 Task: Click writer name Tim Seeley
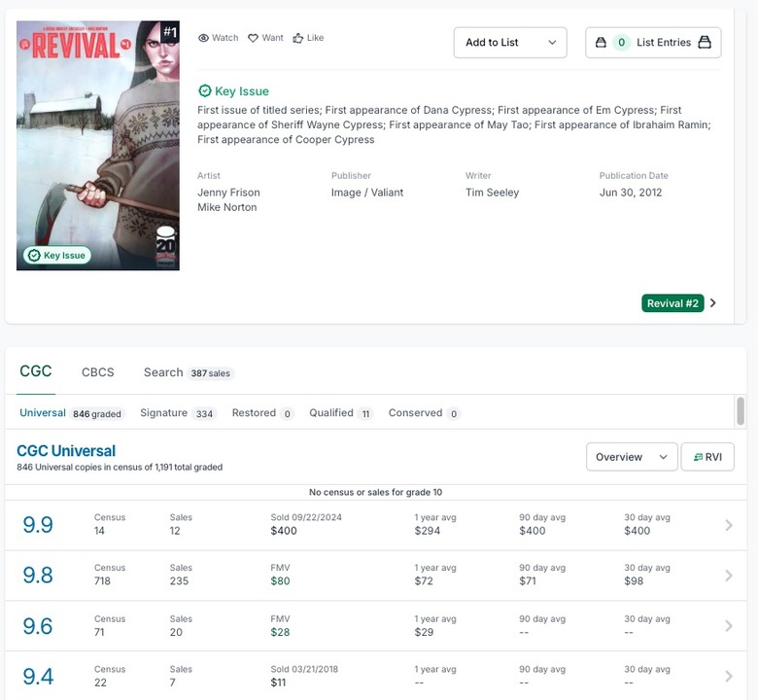pyautogui.click(x=492, y=192)
